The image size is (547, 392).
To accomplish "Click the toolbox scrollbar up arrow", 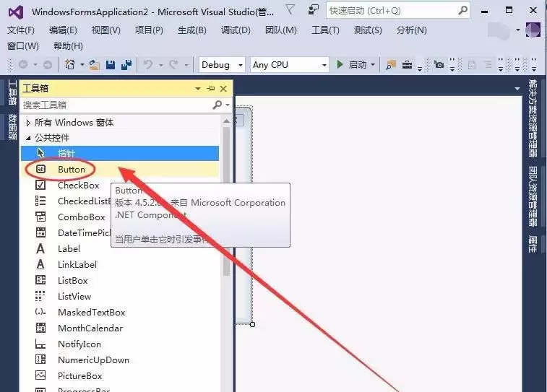I will click(226, 121).
